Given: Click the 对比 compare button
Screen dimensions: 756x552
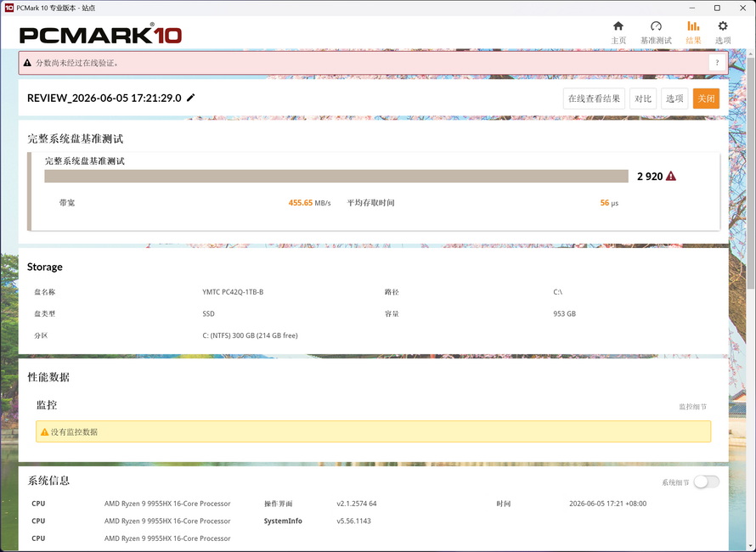Looking at the screenshot, I should [x=643, y=99].
